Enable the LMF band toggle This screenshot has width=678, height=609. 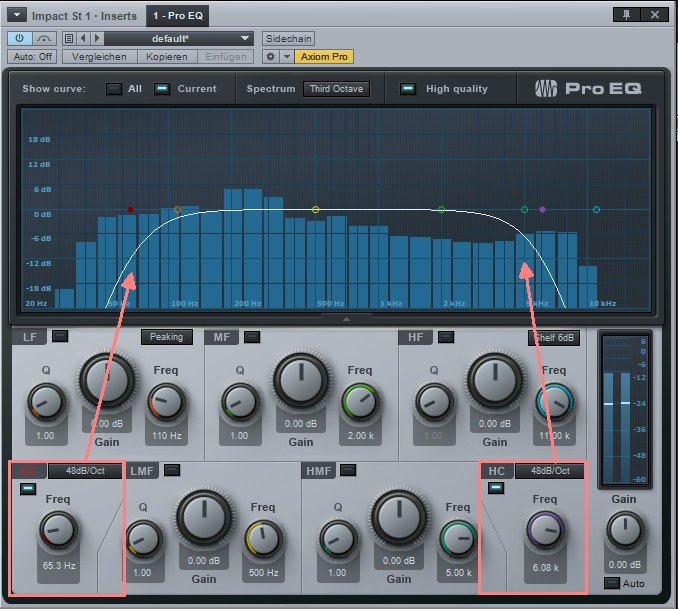pos(172,470)
